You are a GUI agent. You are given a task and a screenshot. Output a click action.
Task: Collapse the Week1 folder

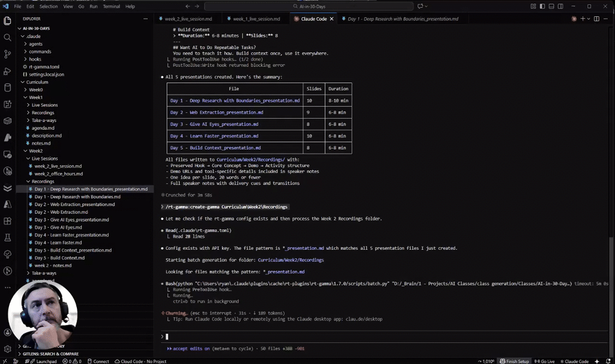25,97
